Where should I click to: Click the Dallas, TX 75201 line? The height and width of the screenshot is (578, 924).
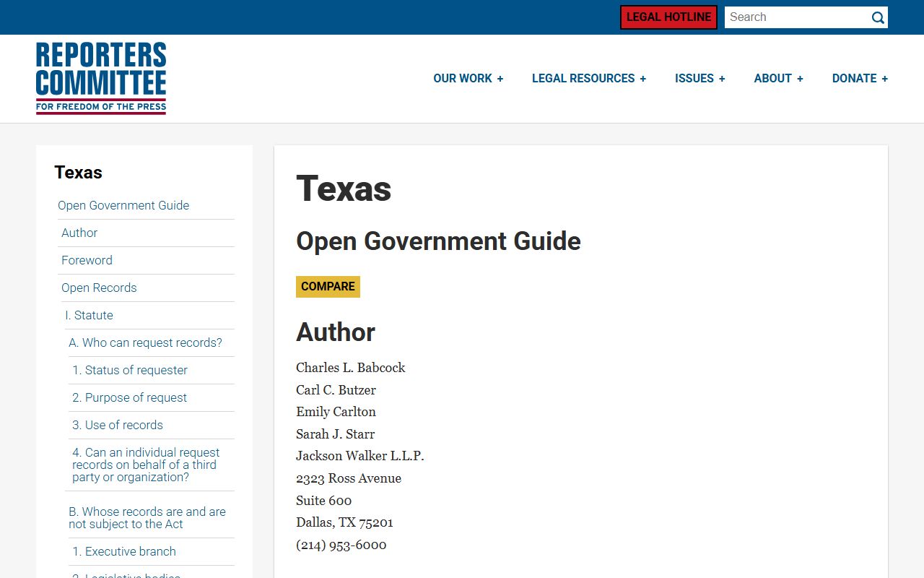[344, 522]
